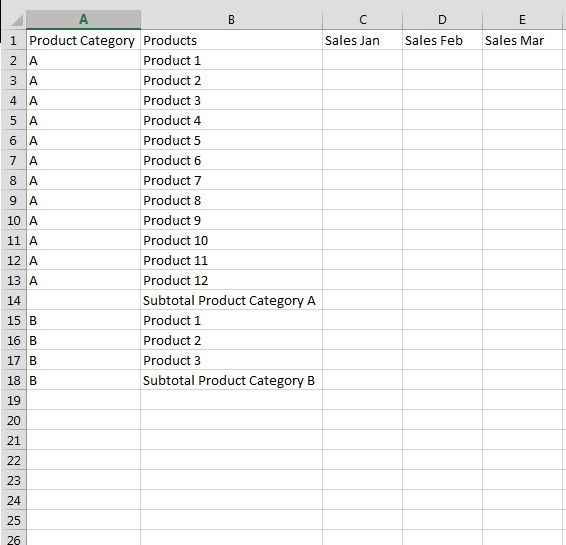Select the 'Sales Jan' cell

362,40
